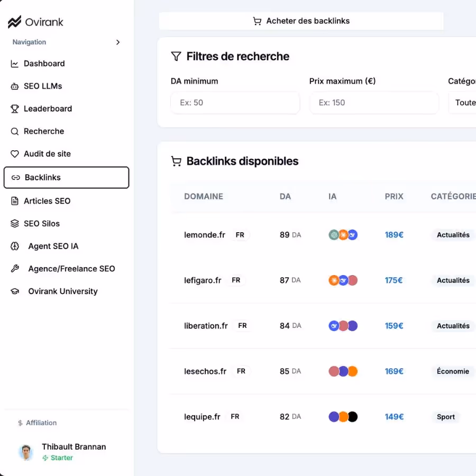This screenshot has width=476, height=476.
Task: Expand the Navigation chevron arrow
Action: [x=118, y=42]
